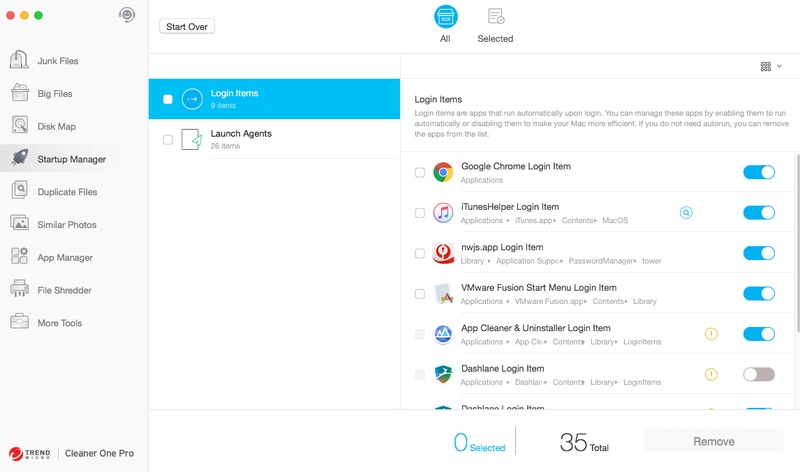
Task: Click the 0 Selected counter
Action: click(x=479, y=442)
